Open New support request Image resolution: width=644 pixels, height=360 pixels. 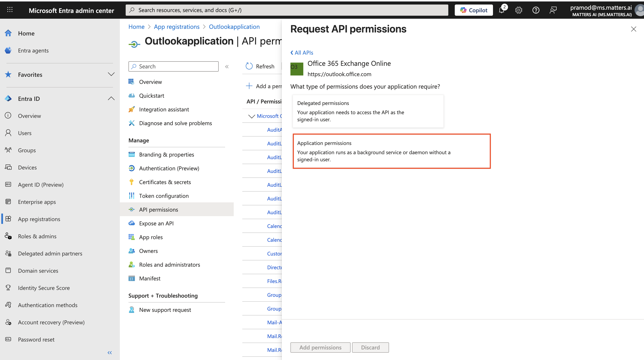click(165, 310)
